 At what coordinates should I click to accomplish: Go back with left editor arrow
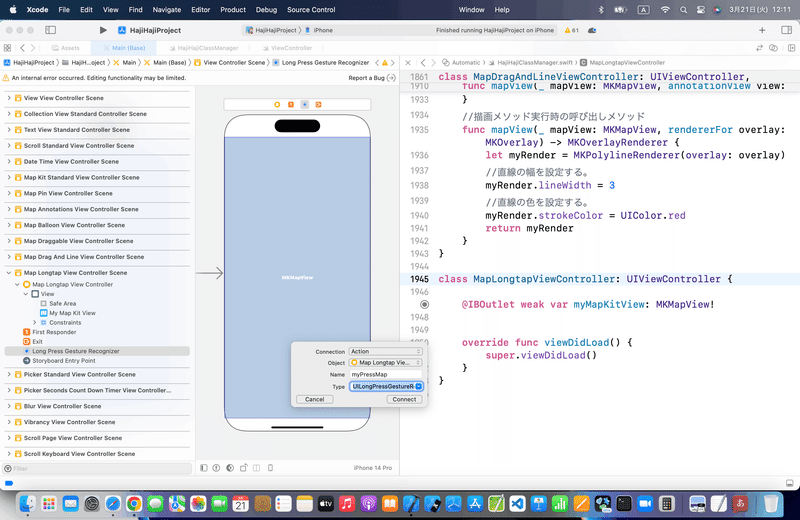pyautogui.click(x=22, y=48)
